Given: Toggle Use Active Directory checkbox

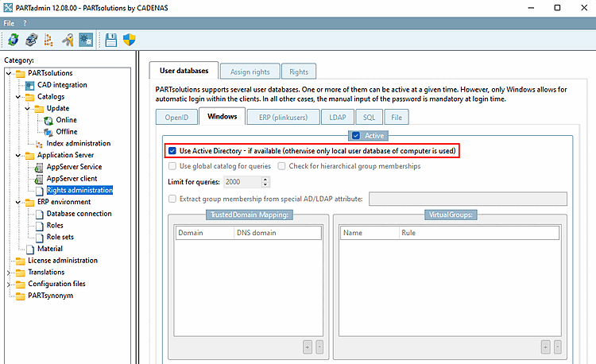Looking at the screenshot, I should (x=172, y=151).
